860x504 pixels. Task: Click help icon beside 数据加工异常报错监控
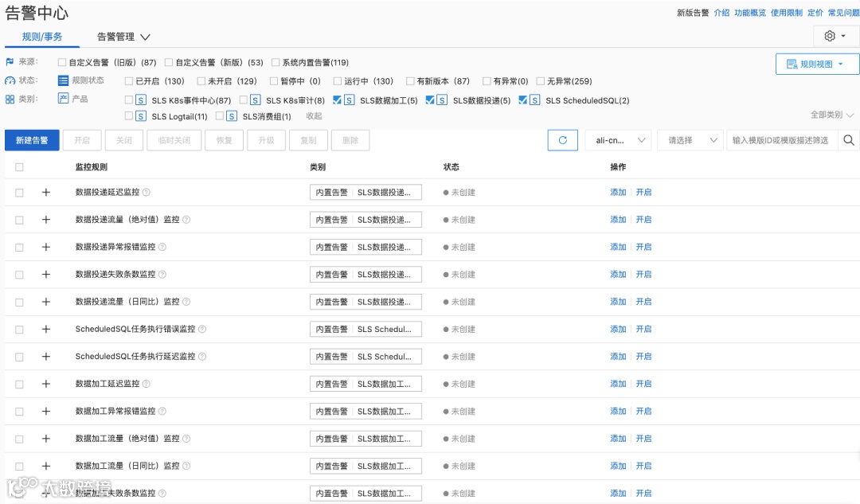coord(162,412)
